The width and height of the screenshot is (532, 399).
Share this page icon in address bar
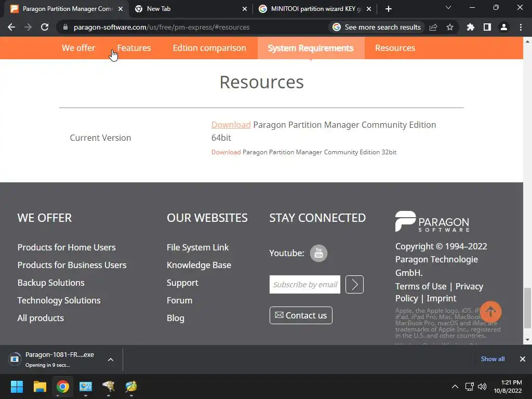433,27
